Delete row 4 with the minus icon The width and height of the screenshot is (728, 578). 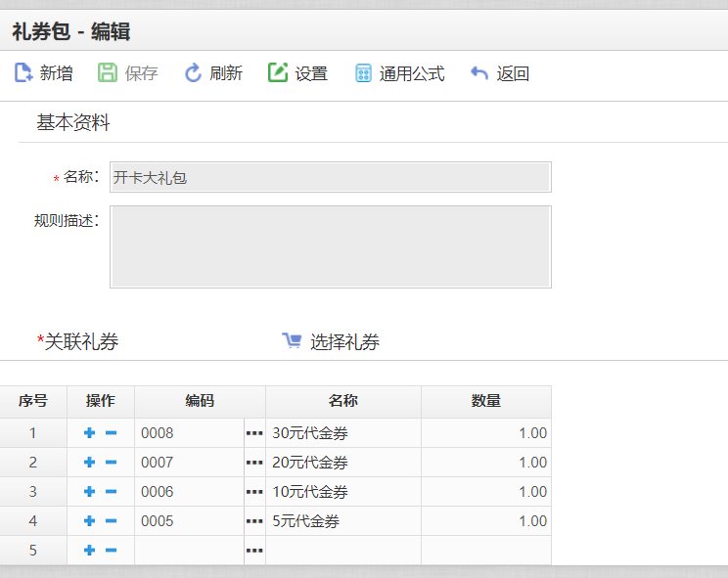(111, 521)
